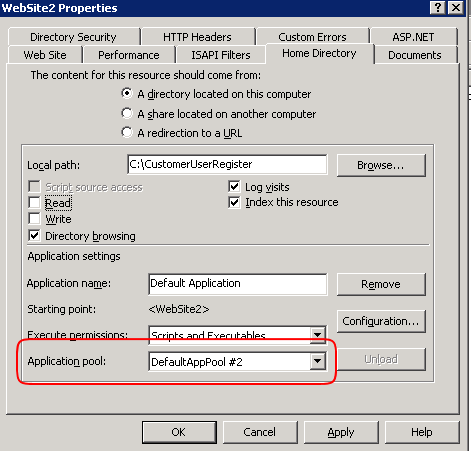This screenshot has height=451, width=471.
Task: Open the Custom Errors tab
Action: 313,37
